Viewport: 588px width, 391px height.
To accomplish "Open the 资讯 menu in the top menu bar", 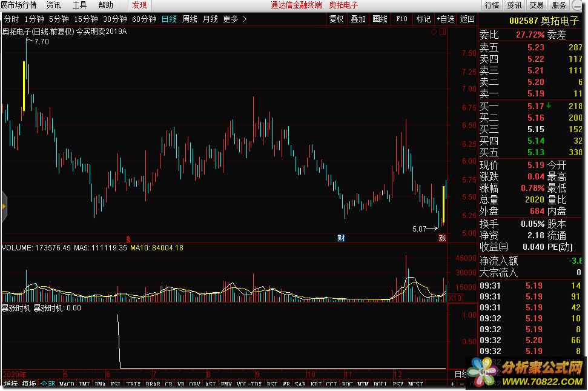I will click(53, 5).
